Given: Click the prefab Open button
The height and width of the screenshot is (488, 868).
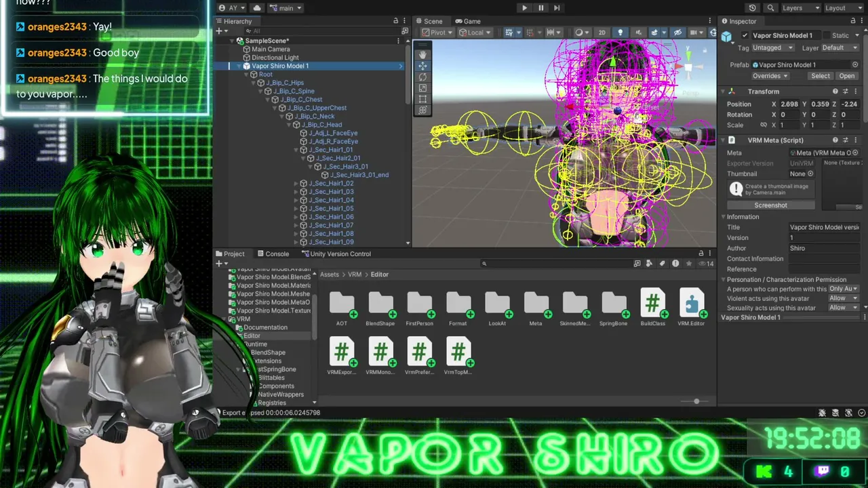Looking at the screenshot, I should pyautogui.click(x=846, y=76).
